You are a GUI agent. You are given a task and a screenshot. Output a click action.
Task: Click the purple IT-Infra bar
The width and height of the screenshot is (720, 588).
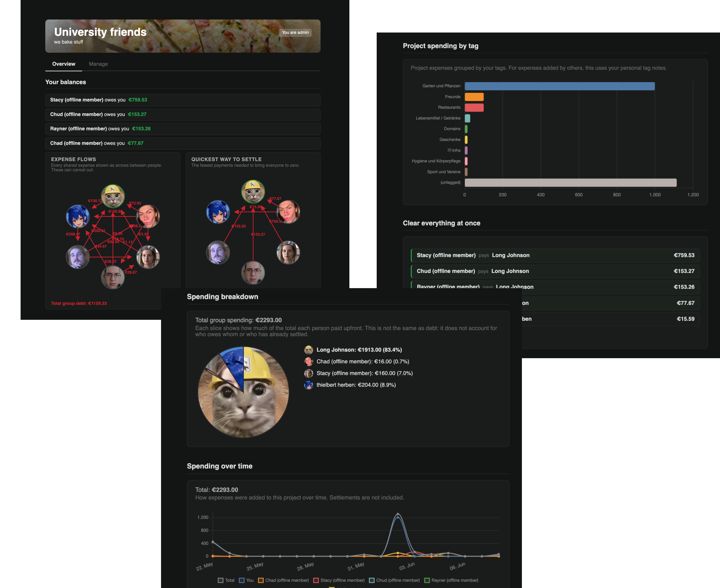466,150
